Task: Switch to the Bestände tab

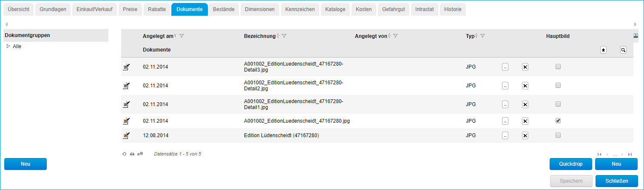Action: click(224, 9)
